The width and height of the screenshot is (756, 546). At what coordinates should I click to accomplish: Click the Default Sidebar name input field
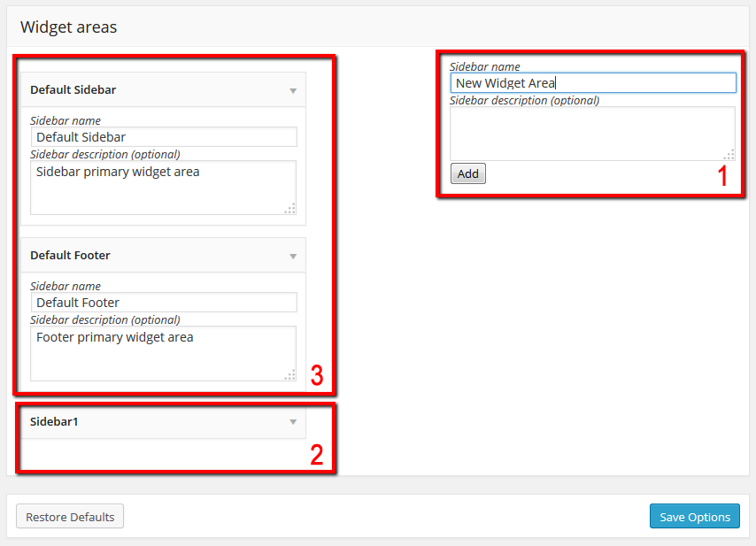tap(164, 137)
